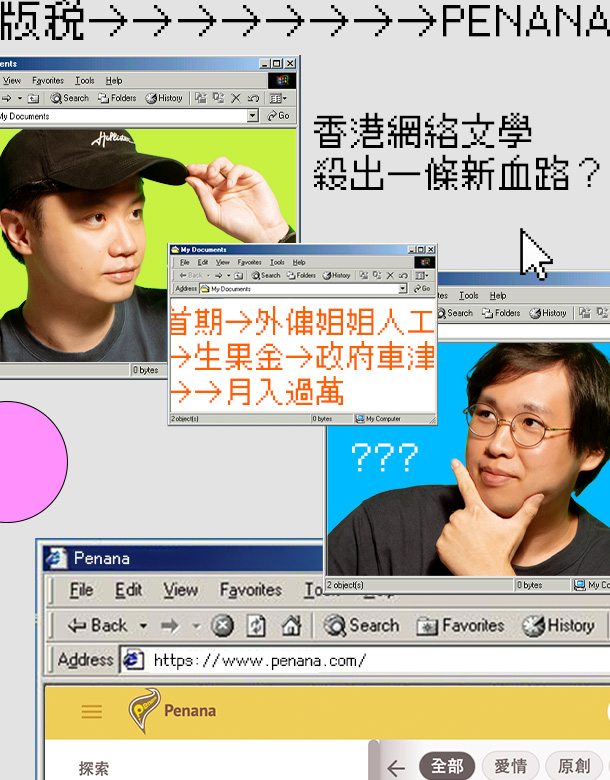This screenshot has height=780, width=610.
Task: Click the Refresh icon in Penana browser toolbar
Action: 256,626
